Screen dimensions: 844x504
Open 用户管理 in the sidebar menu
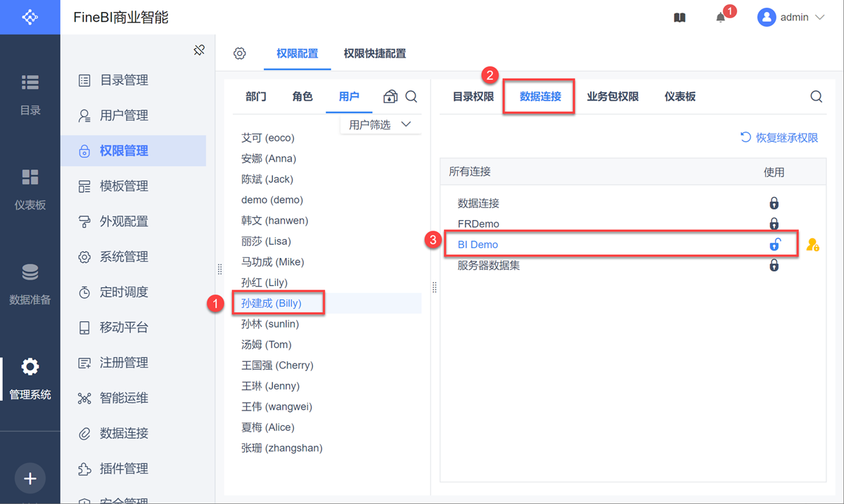[x=124, y=115]
